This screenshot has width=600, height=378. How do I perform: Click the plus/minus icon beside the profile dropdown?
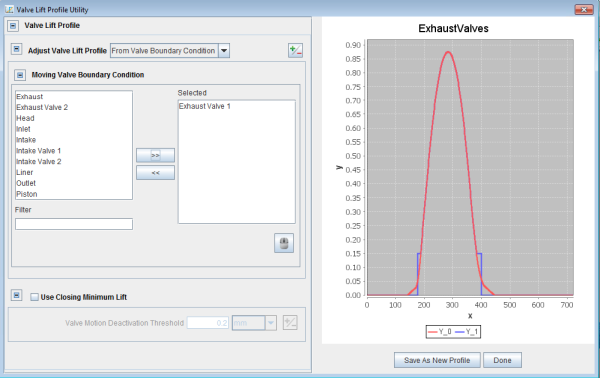295,51
